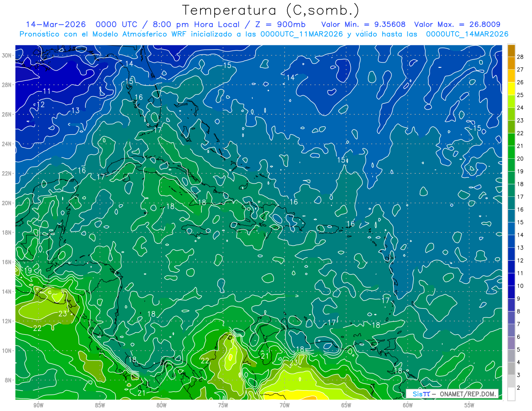Click the "70W" longitude axis label
This screenshot has width=532, height=411.
pos(285,405)
